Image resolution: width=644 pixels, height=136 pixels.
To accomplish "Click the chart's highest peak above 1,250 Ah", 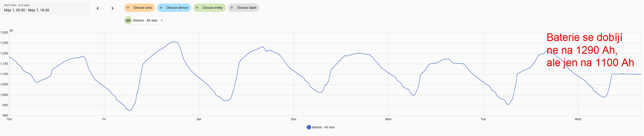I will (x=174, y=42).
